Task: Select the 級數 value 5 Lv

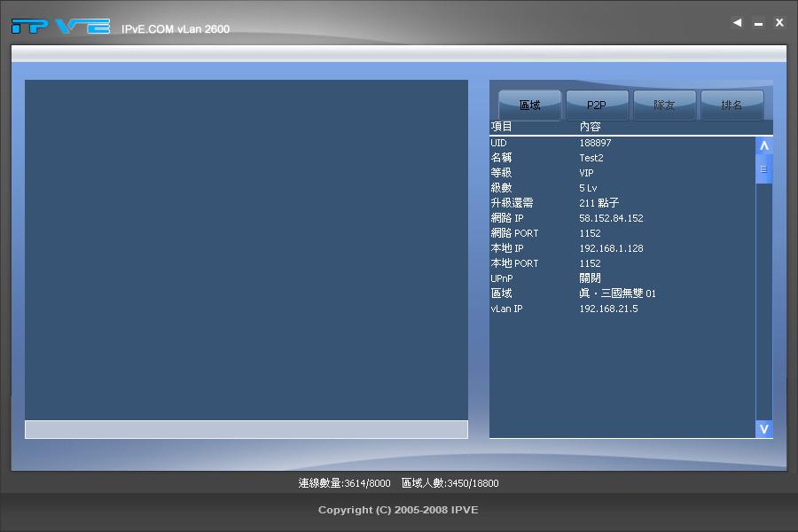Action: (x=588, y=188)
